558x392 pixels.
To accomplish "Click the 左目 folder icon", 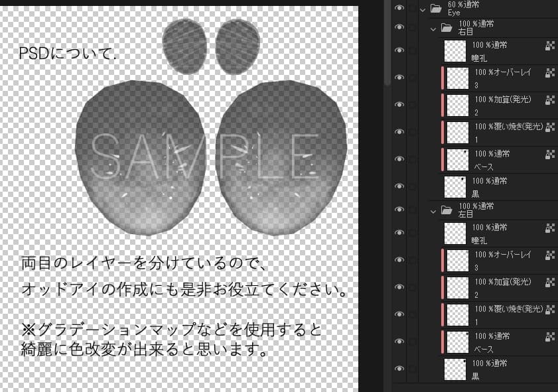I will [x=446, y=208].
